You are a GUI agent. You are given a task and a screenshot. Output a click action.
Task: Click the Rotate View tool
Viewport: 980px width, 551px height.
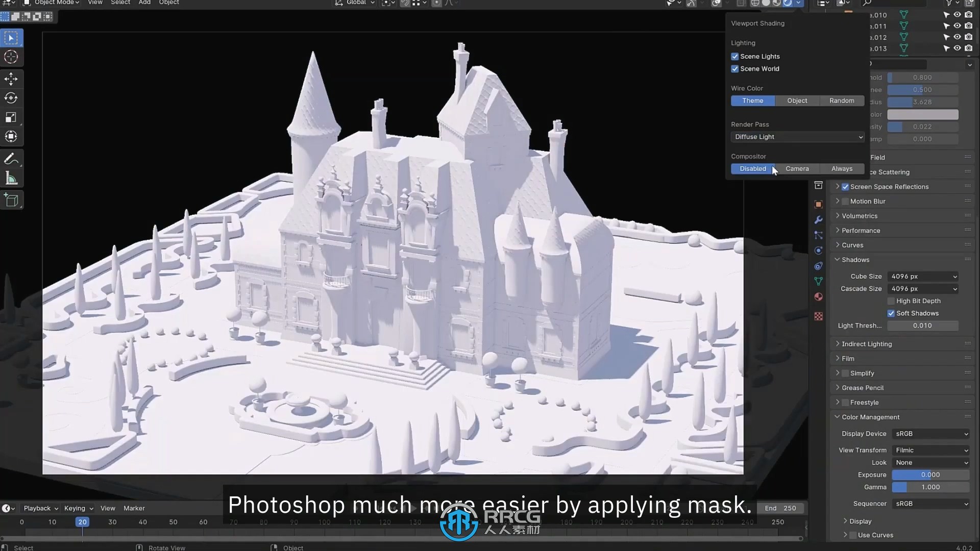click(x=166, y=547)
